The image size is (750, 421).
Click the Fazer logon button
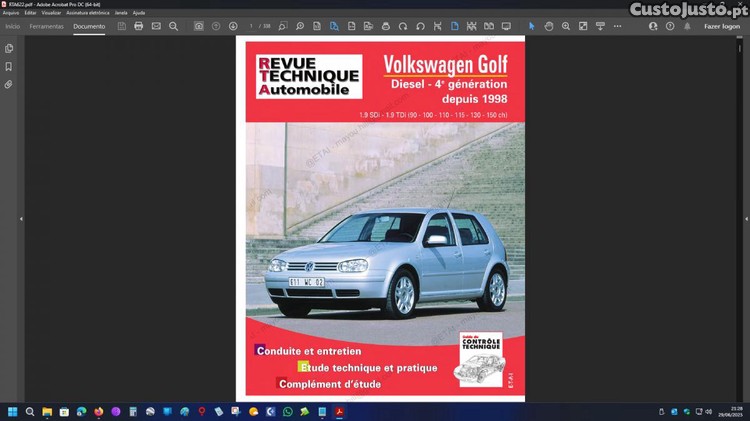point(722,26)
